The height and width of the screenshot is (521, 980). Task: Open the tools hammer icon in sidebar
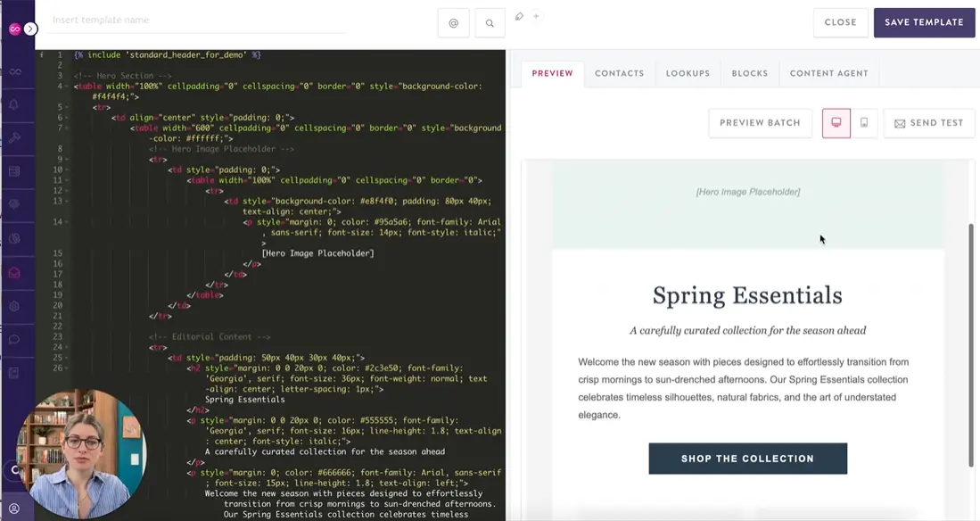pos(15,137)
